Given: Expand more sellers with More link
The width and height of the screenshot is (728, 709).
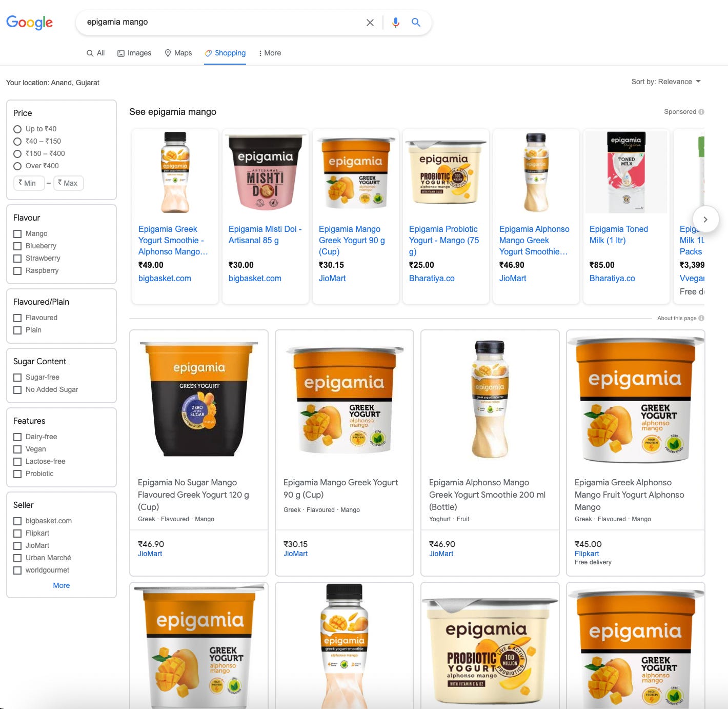Looking at the screenshot, I should coord(62,585).
